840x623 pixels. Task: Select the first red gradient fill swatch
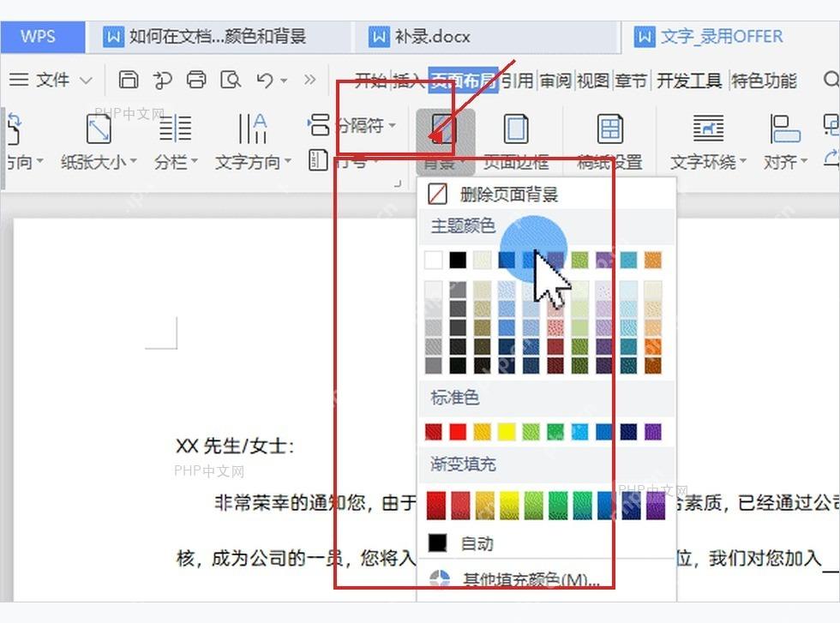click(436, 506)
